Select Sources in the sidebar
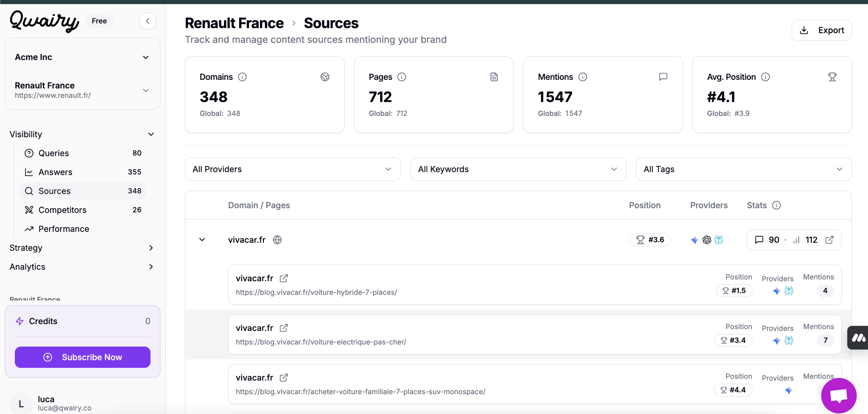 click(83, 191)
